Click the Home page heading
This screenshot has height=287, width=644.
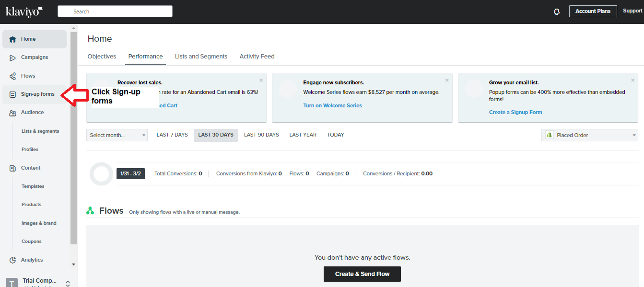pos(100,39)
